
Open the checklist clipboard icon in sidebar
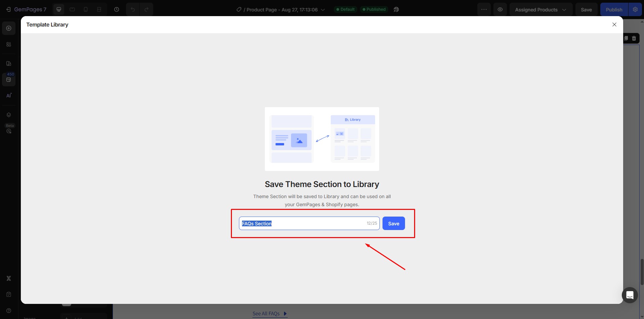click(x=9, y=294)
